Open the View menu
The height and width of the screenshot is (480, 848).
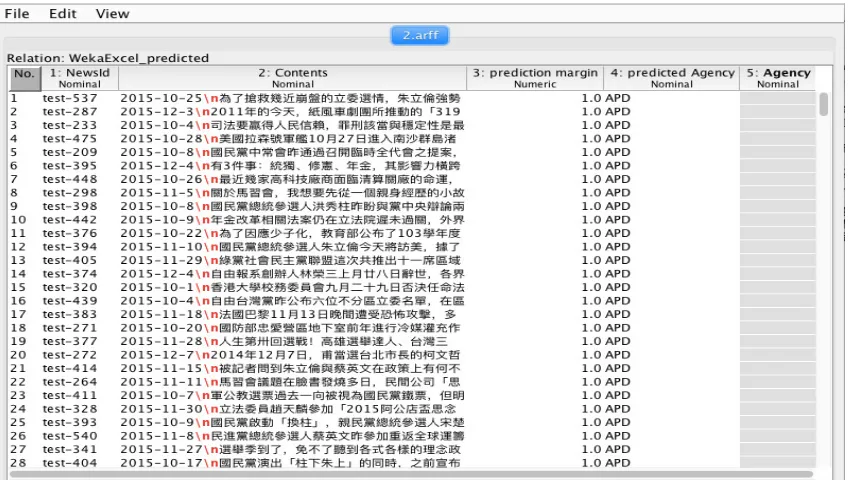point(112,14)
